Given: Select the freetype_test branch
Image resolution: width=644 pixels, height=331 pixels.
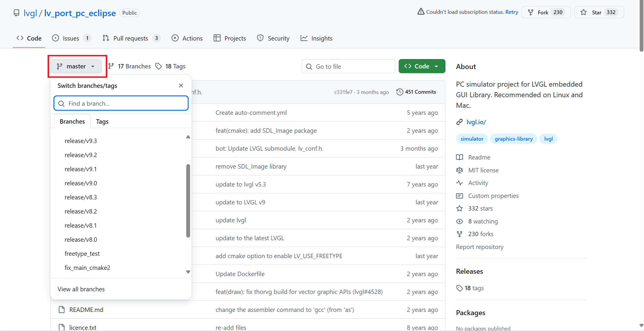Looking at the screenshot, I should tap(82, 254).
